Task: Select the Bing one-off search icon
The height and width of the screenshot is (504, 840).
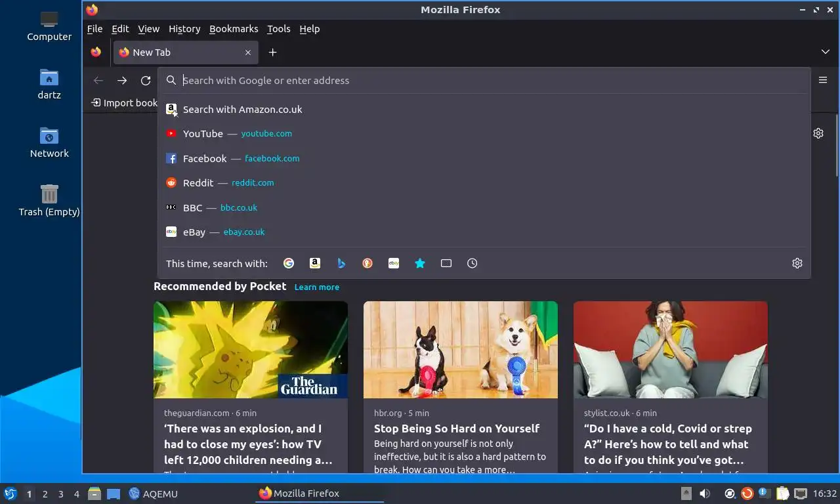Action: point(341,263)
